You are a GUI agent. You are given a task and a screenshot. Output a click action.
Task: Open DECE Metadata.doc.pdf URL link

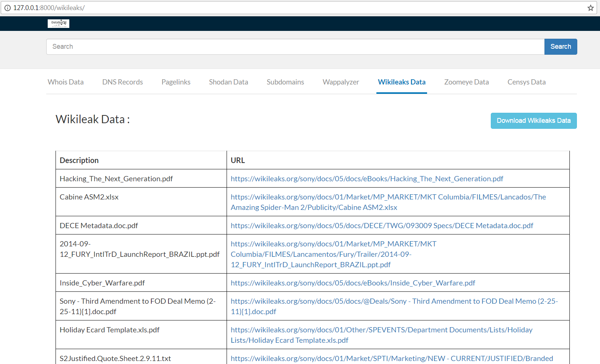[382, 226]
